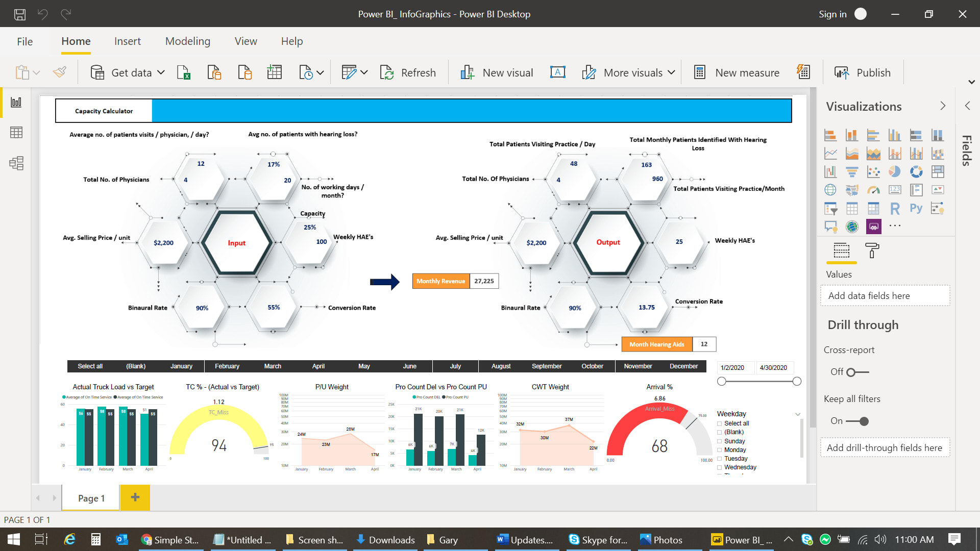Viewport: 980px width, 551px height.
Task: Open the Modeling ribbon tab
Action: tap(187, 41)
